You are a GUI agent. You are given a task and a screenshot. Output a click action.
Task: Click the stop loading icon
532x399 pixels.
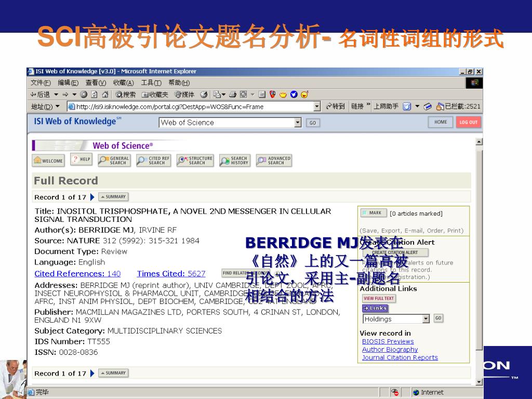tap(84, 95)
